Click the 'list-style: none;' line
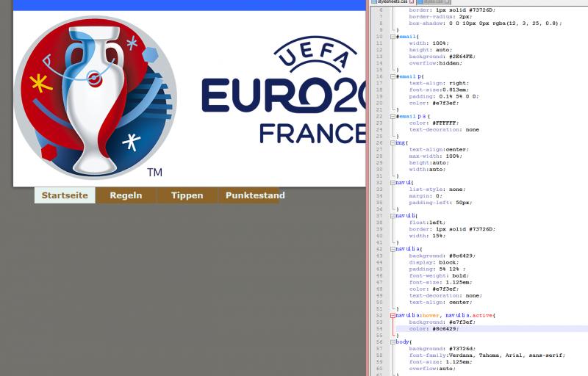This screenshot has height=376, width=588. [437, 189]
